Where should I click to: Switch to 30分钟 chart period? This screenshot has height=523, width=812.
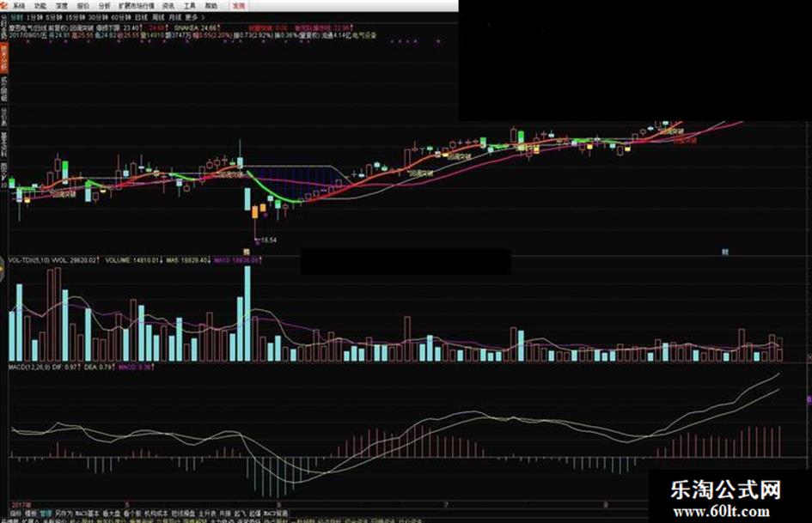coord(97,18)
